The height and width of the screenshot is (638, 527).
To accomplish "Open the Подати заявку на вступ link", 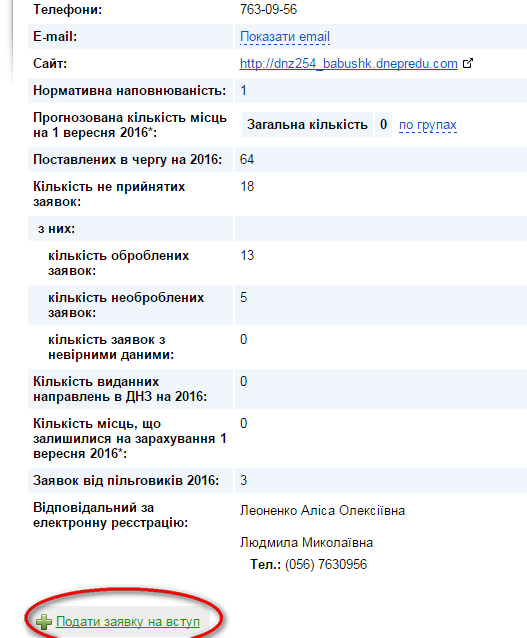I will (x=128, y=622).
